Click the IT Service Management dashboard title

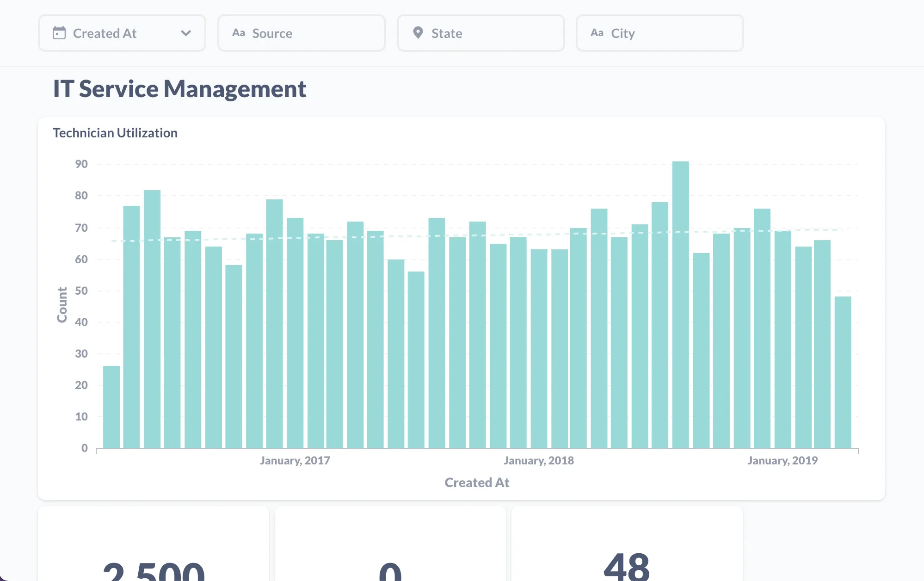179,89
